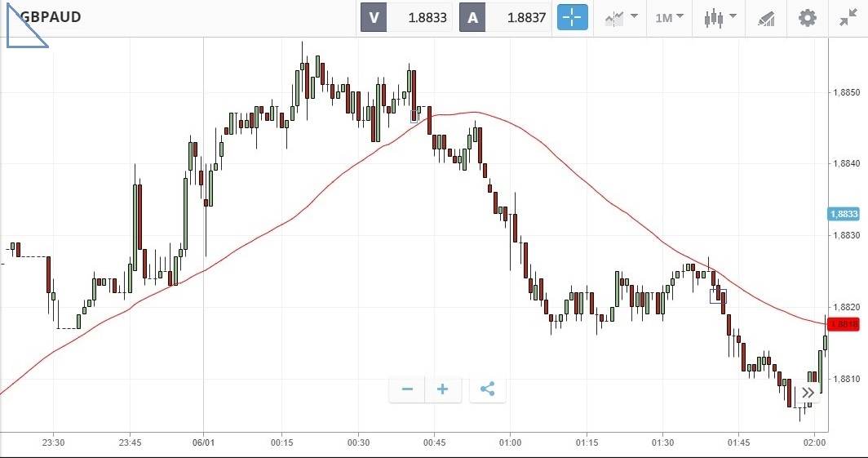
Task: Select the drawing tools icon
Action: coord(765,17)
